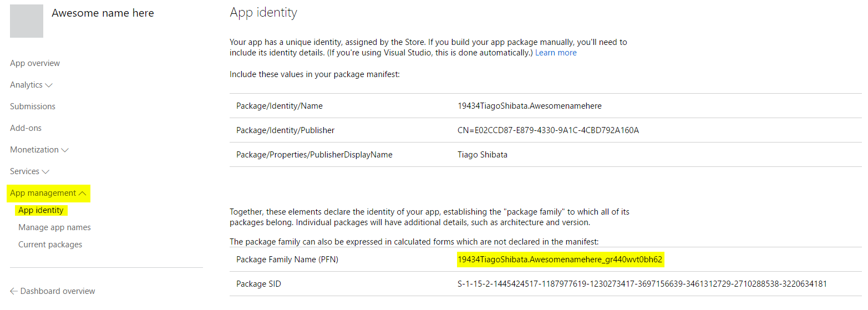Open the Submissions page

33,106
